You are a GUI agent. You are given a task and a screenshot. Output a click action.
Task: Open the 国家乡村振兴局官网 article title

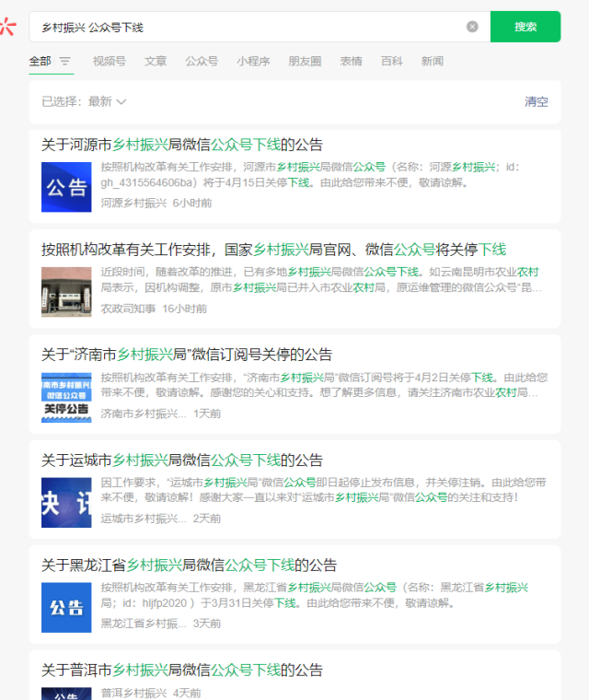point(273,250)
